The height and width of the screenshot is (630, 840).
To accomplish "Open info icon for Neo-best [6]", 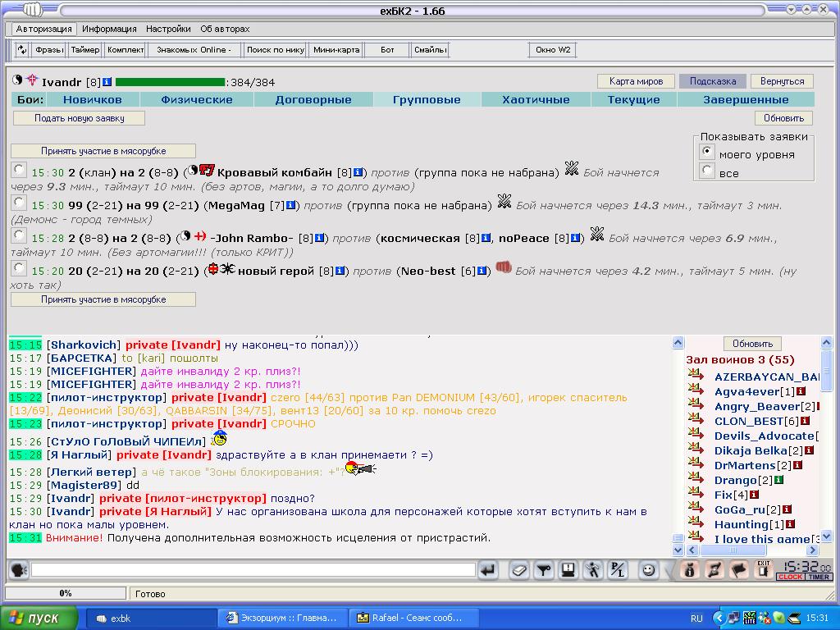I will (482, 271).
